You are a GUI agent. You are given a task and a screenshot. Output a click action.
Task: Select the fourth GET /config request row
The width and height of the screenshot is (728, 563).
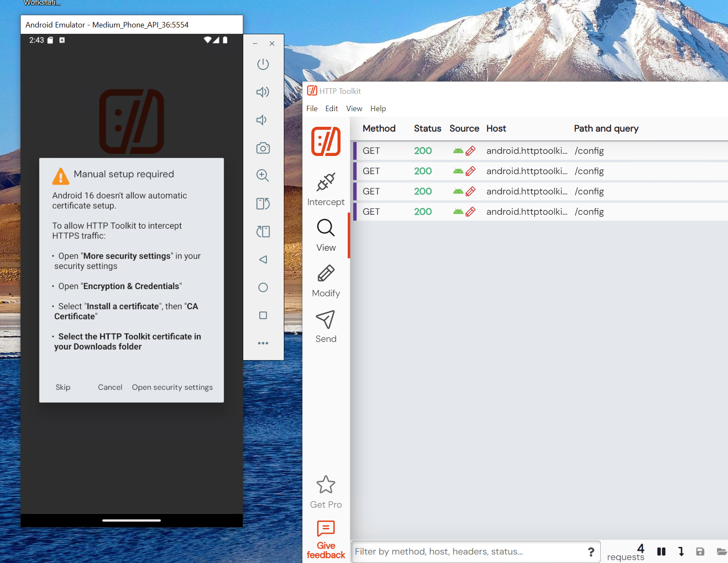coord(541,212)
